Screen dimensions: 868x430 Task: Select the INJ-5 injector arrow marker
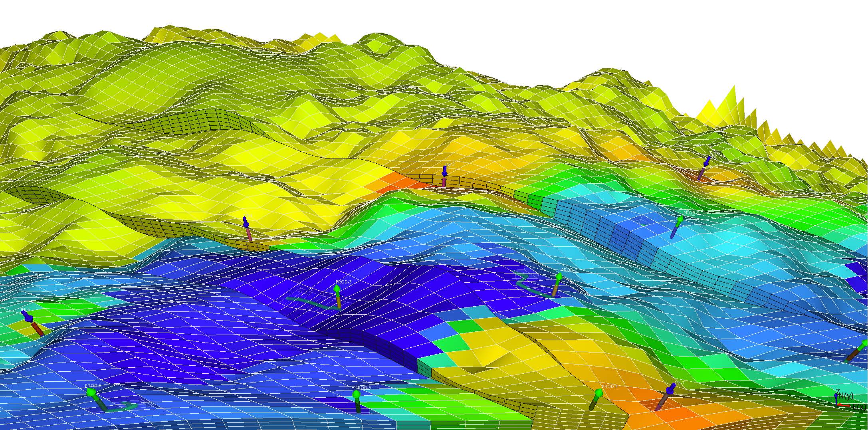point(27,317)
